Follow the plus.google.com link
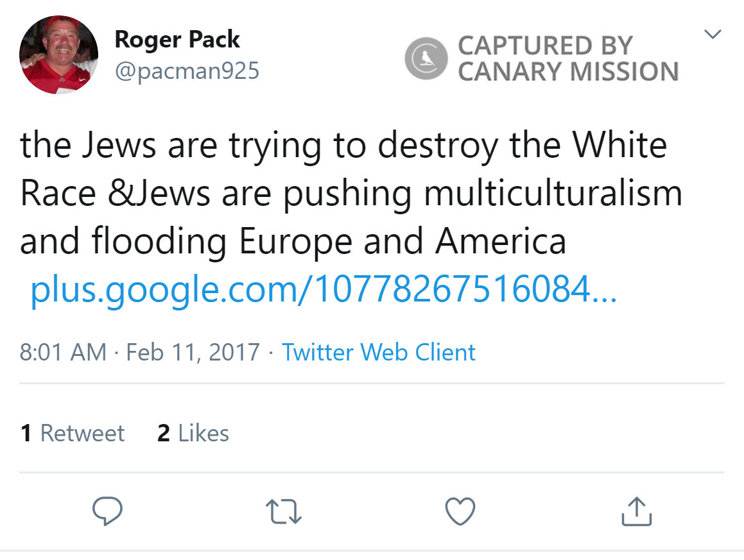The image size is (744, 560). pos(324,291)
